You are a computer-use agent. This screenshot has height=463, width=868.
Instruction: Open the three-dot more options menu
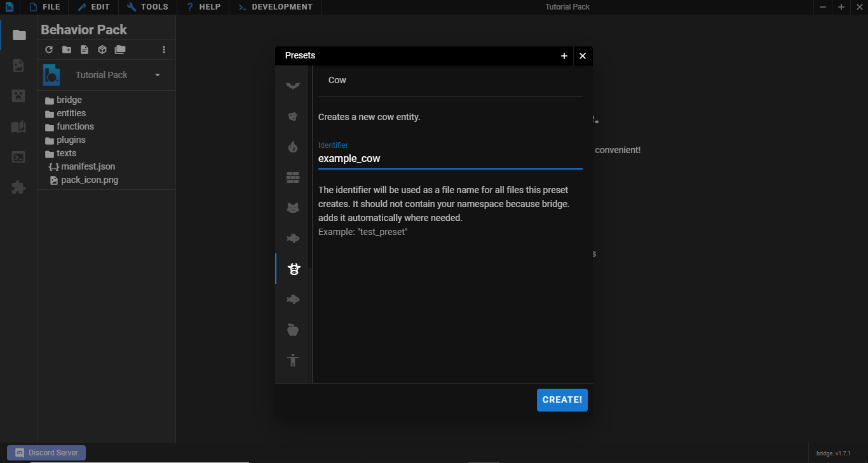click(164, 50)
